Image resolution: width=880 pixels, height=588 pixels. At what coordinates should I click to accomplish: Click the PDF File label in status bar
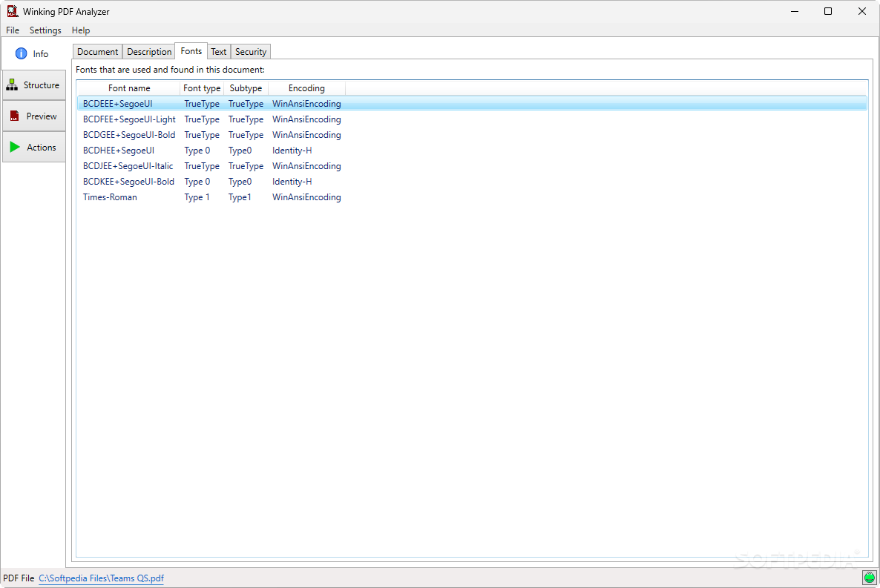19,578
